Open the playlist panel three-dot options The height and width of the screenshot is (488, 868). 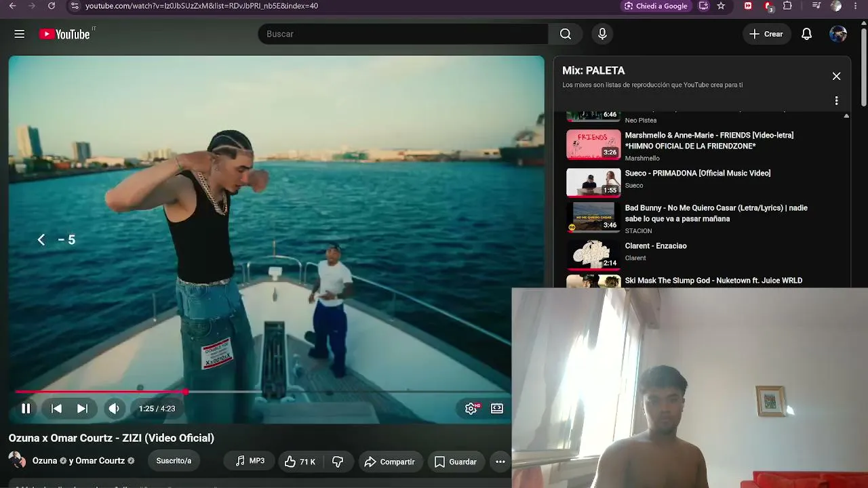pyautogui.click(x=836, y=100)
